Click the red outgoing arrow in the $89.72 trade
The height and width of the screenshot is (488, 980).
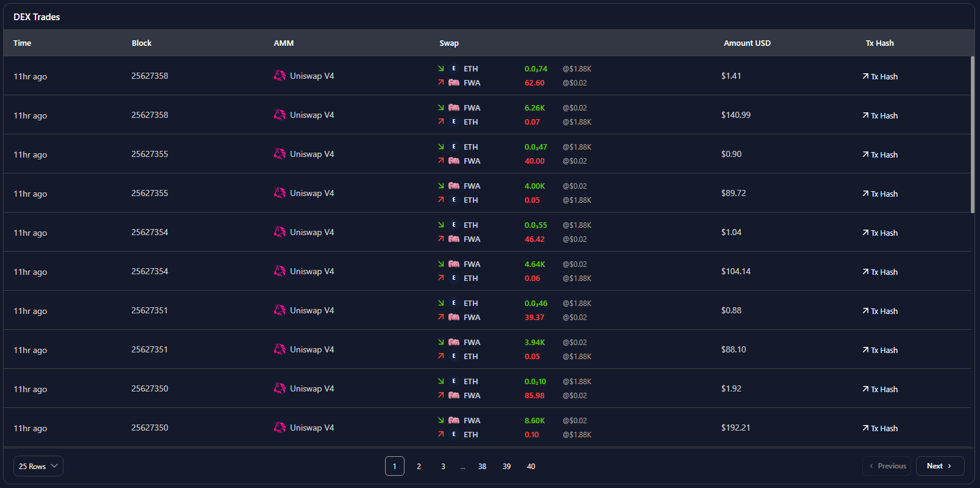coord(441,200)
